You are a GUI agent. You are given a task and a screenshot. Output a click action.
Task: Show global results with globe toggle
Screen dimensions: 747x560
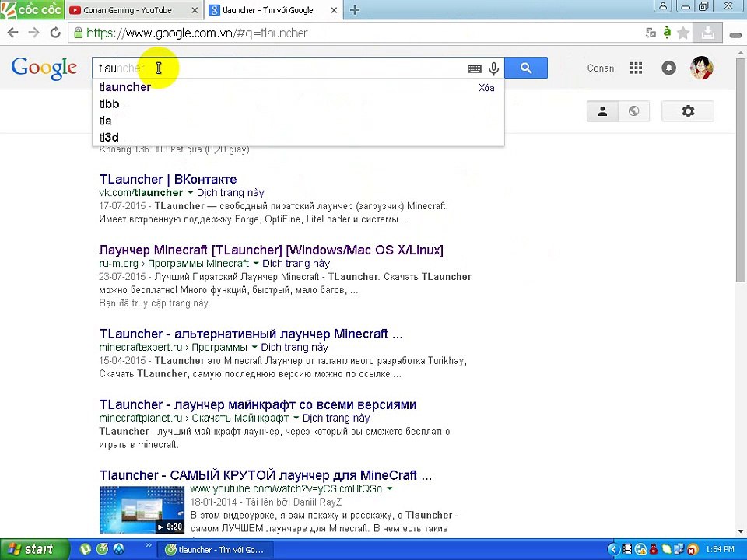pos(633,111)
